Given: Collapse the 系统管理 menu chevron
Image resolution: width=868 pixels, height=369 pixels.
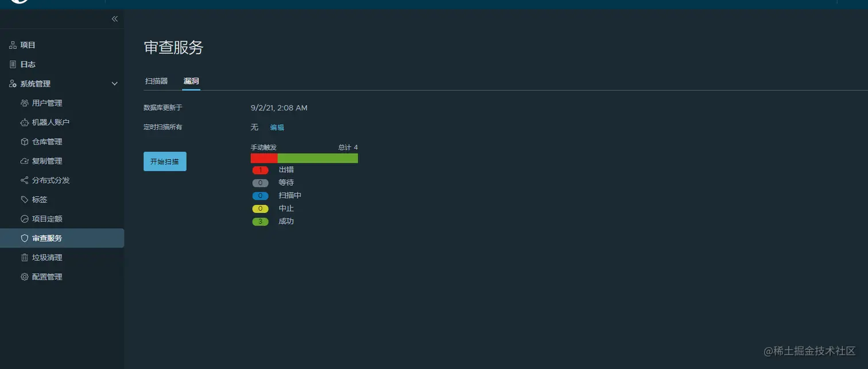Looking at the screenshot, I should tap(114, 84).
